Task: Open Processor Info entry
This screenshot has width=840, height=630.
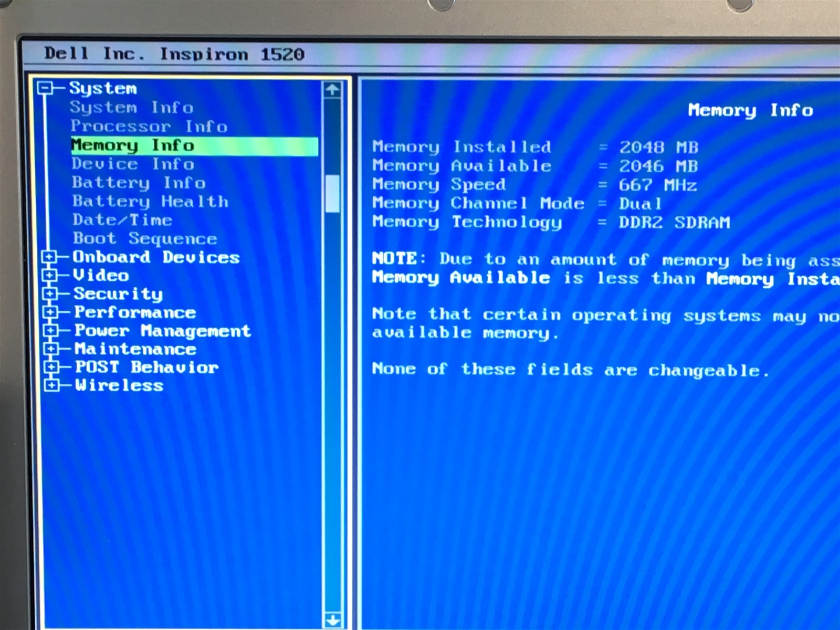Action: 149,127
